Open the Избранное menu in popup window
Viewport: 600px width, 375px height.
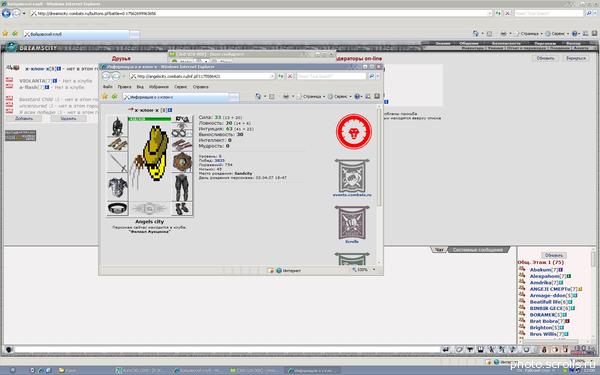(159, 87)
